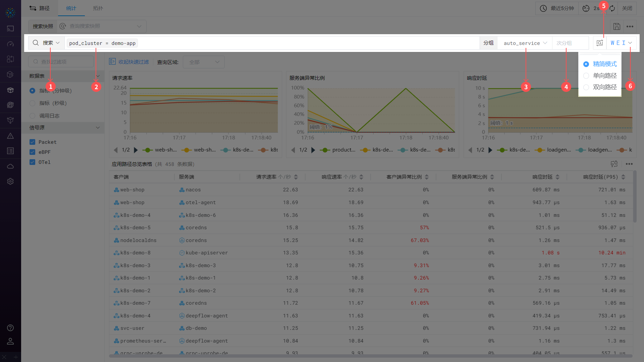Switch to the 拓扑 tab
This screenshot has height=362, width=644.
point(98,8)
